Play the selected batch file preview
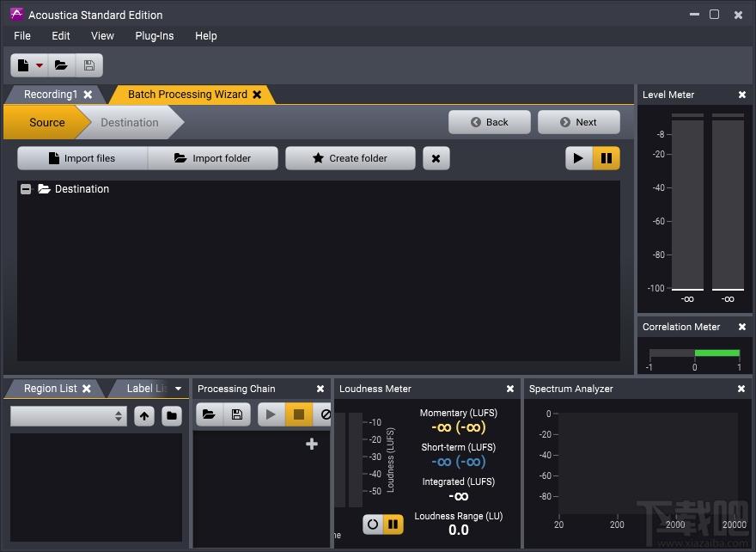The width and height of the screenshot is (756, 552). 578,158
